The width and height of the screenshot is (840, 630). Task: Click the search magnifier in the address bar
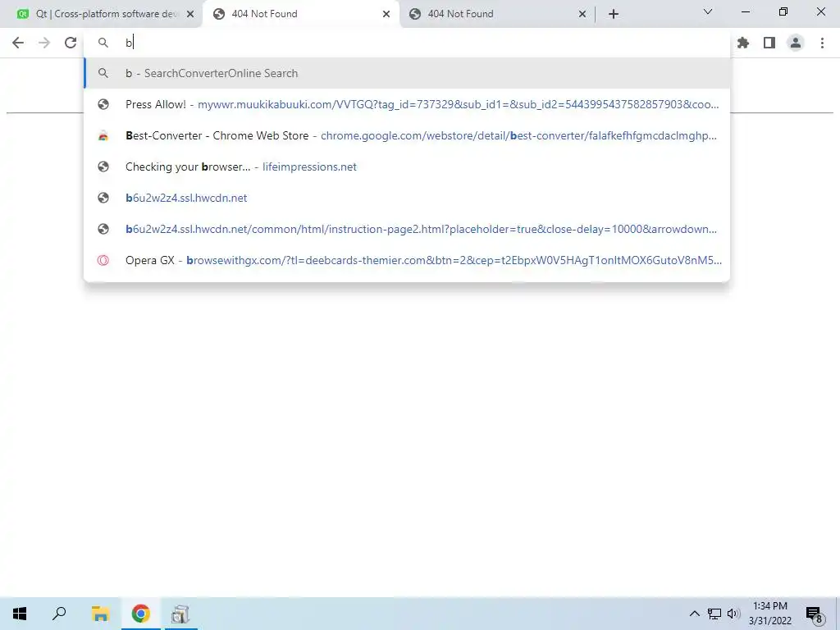[x=103, y=43]
